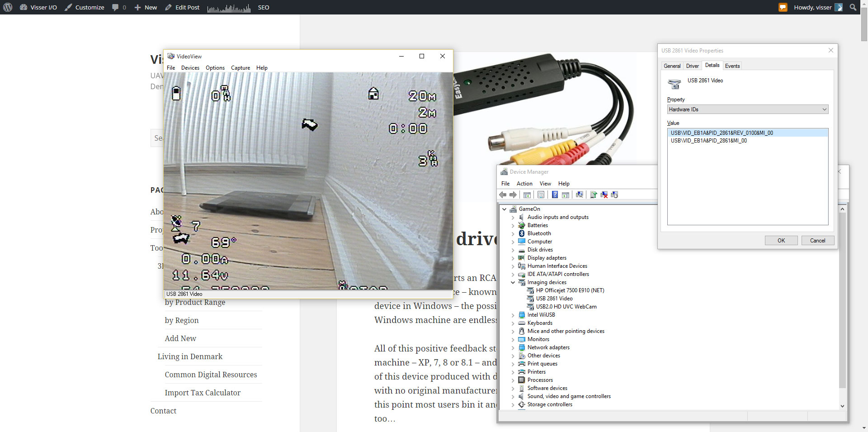Viewport: 868px width, 432px height.
Task: Click Cancel in USB 2861 Video Properties
Action: point(817,241)
